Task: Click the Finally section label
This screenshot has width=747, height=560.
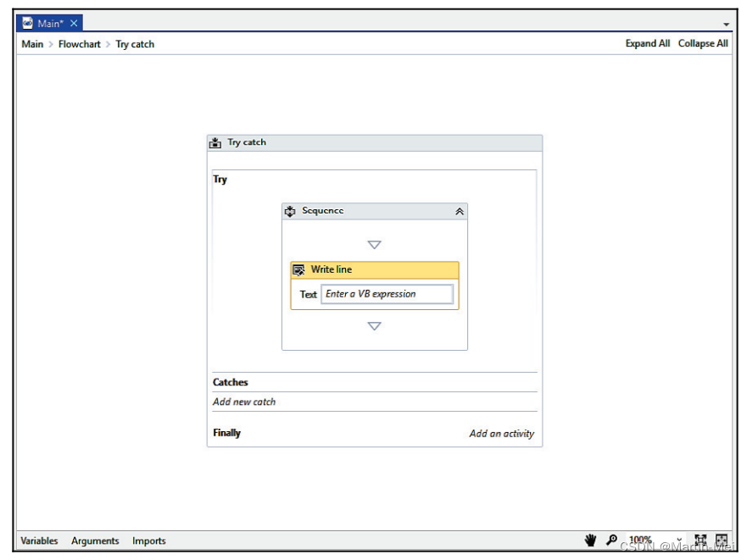Action: point(226,433)
